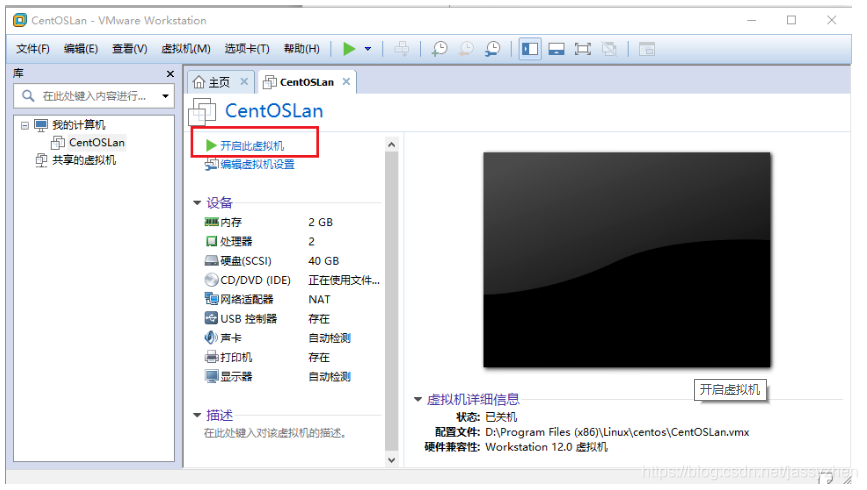Toggle the thumbnail bar view icon
Screen dimensions: 867x490
(556, 49)
